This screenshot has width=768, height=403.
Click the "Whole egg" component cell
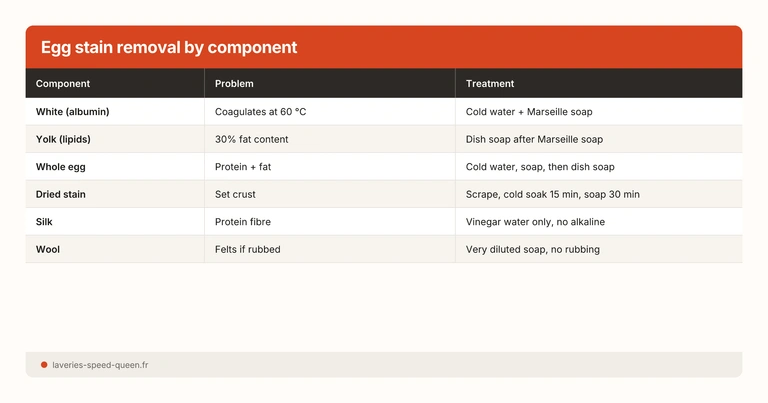(63, 167)
